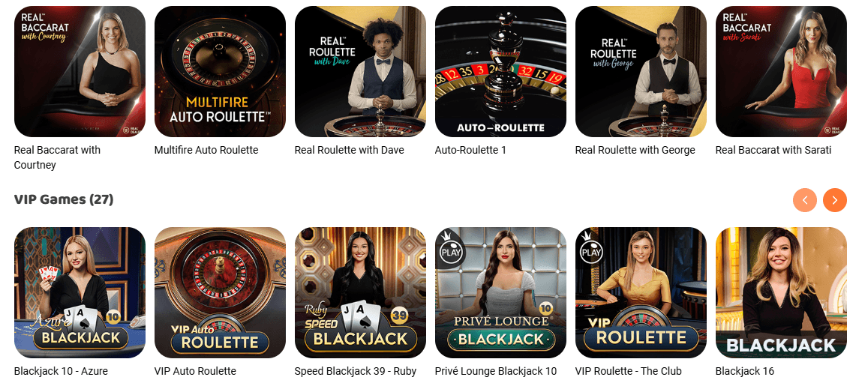Screen dimensions: 868x383
Task: Open Multifire Auto Roulette thumbnail
Action: coord(221,71)
